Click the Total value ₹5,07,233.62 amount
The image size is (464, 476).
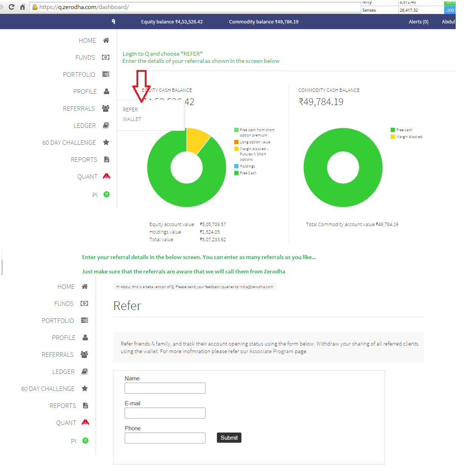(x=213, y=239)
